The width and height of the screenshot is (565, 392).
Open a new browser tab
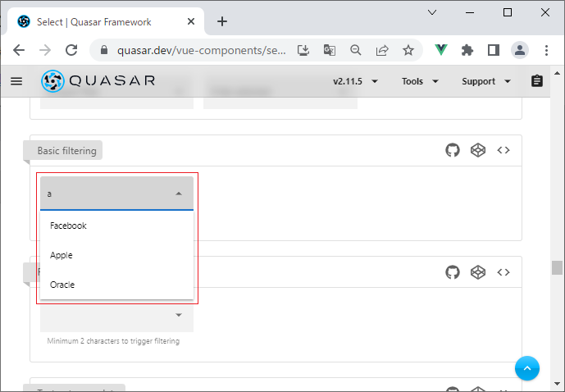click(222, 21)
